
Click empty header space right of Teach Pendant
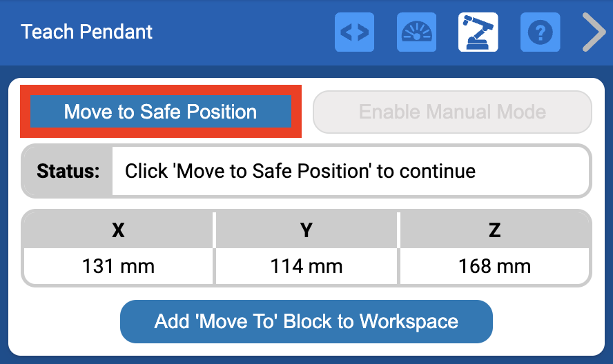(242, 32)
